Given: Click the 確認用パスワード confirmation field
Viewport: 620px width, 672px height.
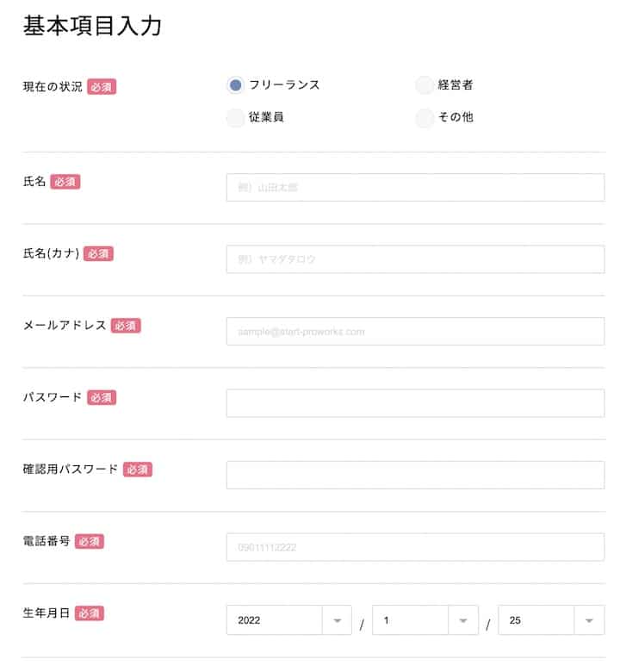Looking at the screenshot, I should point(415,476).
